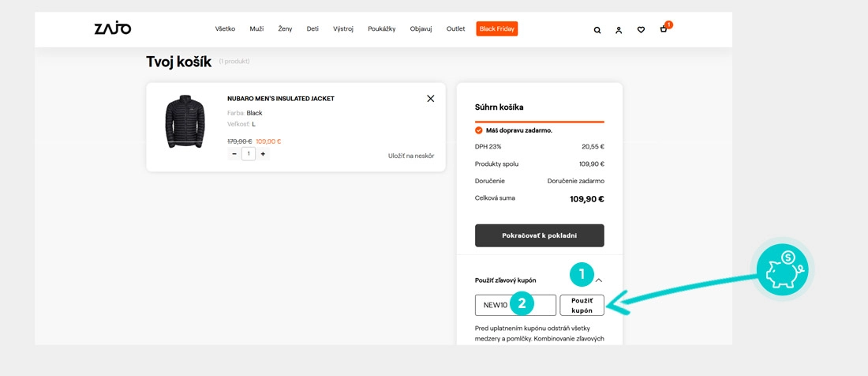Click the Doručenie zadarmo text

576,181
